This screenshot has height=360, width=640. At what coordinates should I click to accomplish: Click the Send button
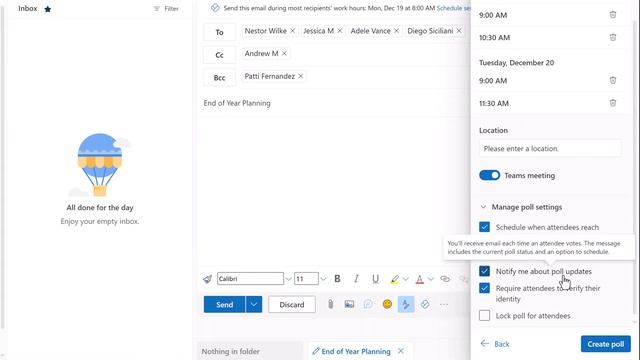[224, 304]
